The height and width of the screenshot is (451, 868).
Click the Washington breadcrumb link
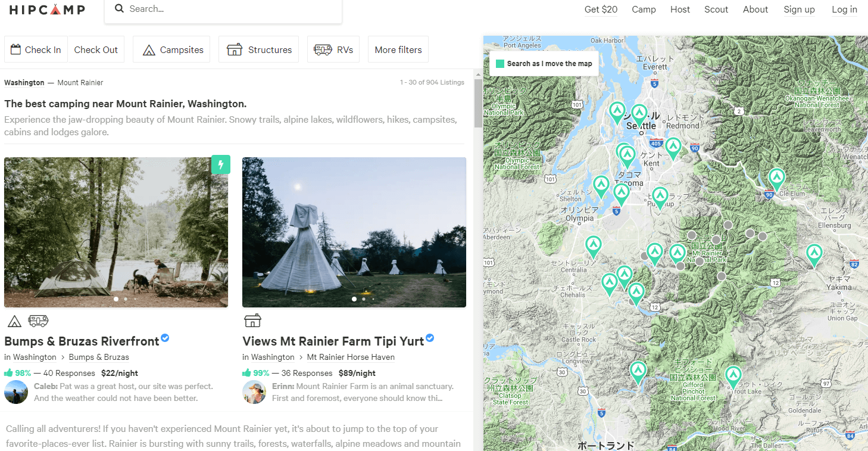click(x=24, y=83)
